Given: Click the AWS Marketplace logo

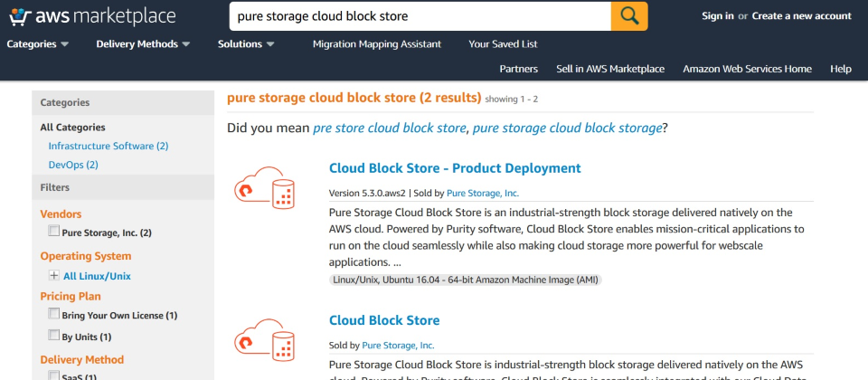Looking at the screenshot, I should click(92, 16).
